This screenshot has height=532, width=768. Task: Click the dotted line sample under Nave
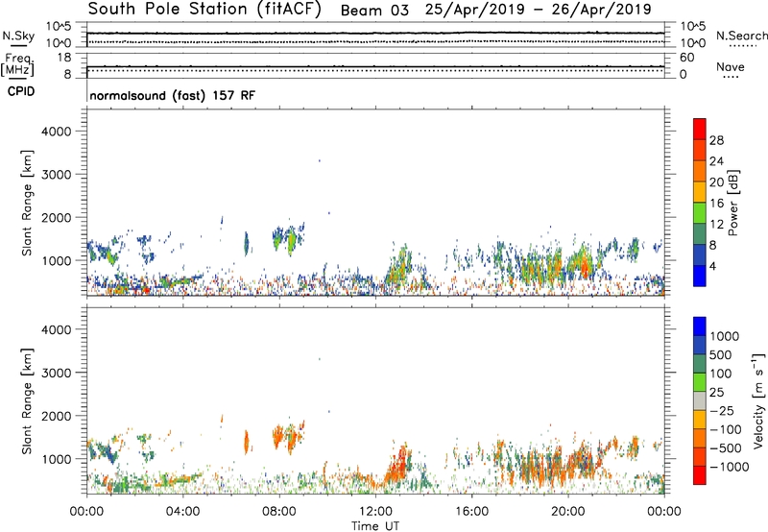click(731, 78)
